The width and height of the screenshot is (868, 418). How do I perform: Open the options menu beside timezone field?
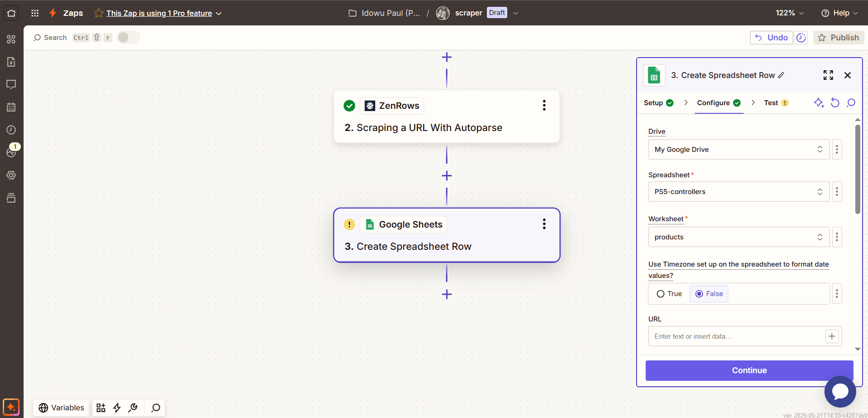(x=837, y=294)
